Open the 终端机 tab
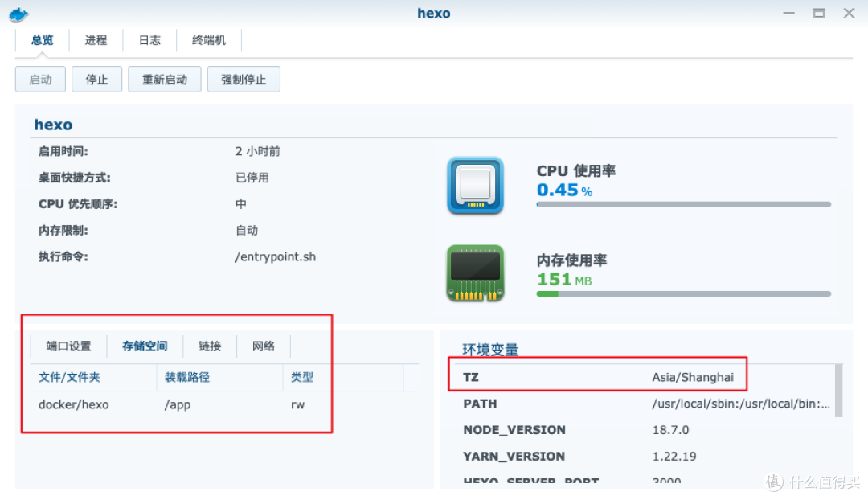Image resolution: width=868 pixels, height=500 pixels. [209, 40]
